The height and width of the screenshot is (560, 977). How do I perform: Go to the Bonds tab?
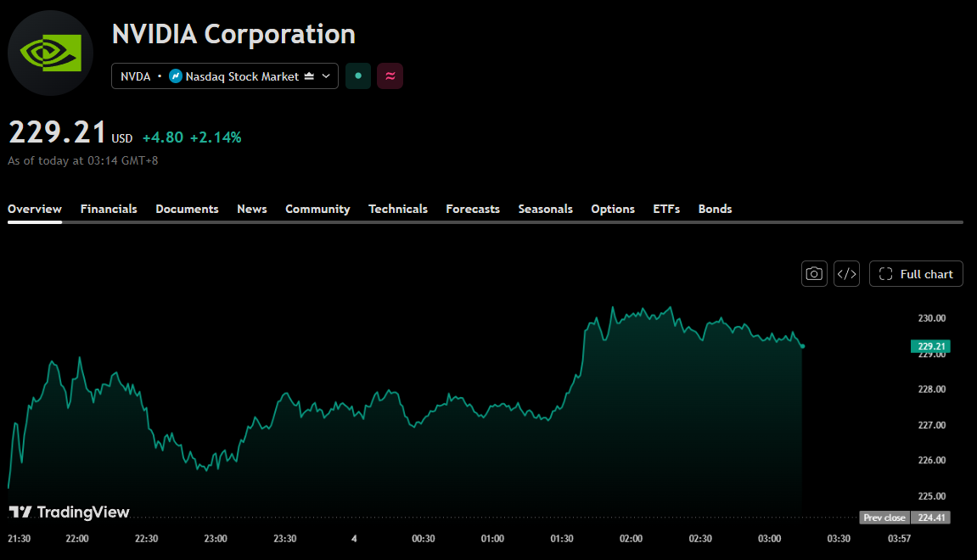715,210
